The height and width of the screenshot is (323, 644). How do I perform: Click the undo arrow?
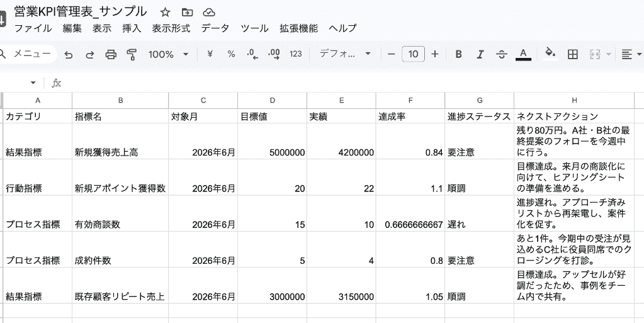tap(69, 54)
